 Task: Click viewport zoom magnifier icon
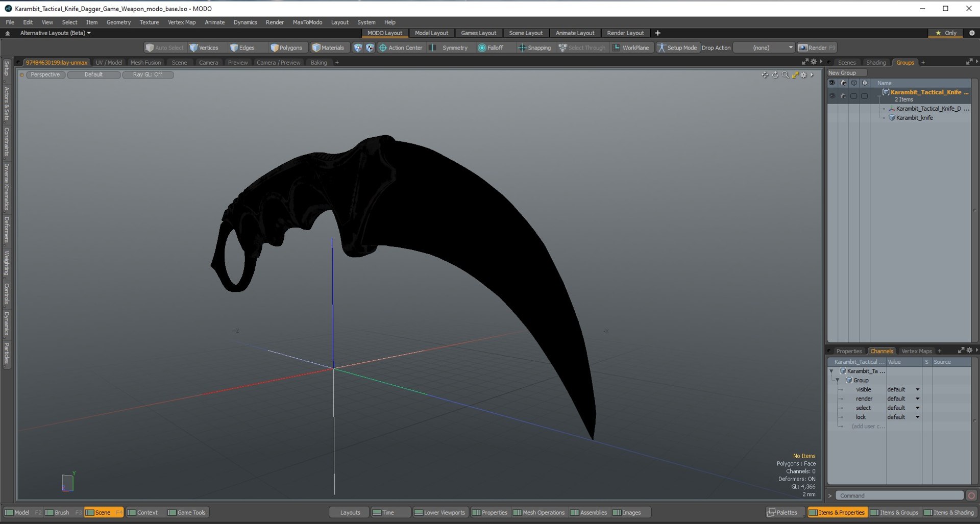[785, 75]
